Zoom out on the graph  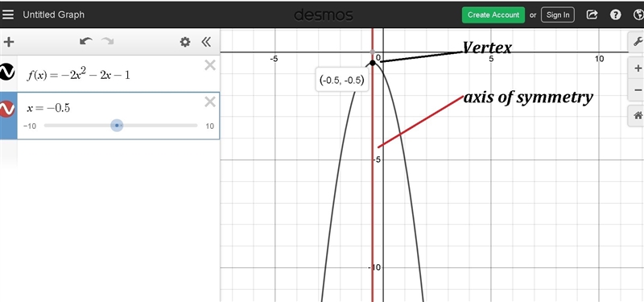pyautogui.click(x=638, y=89)
